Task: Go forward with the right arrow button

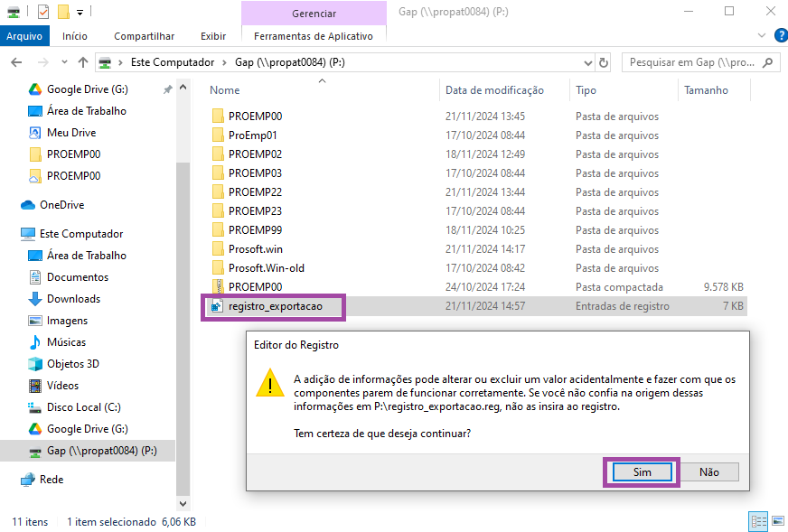Action: click(x=43, y=62)
